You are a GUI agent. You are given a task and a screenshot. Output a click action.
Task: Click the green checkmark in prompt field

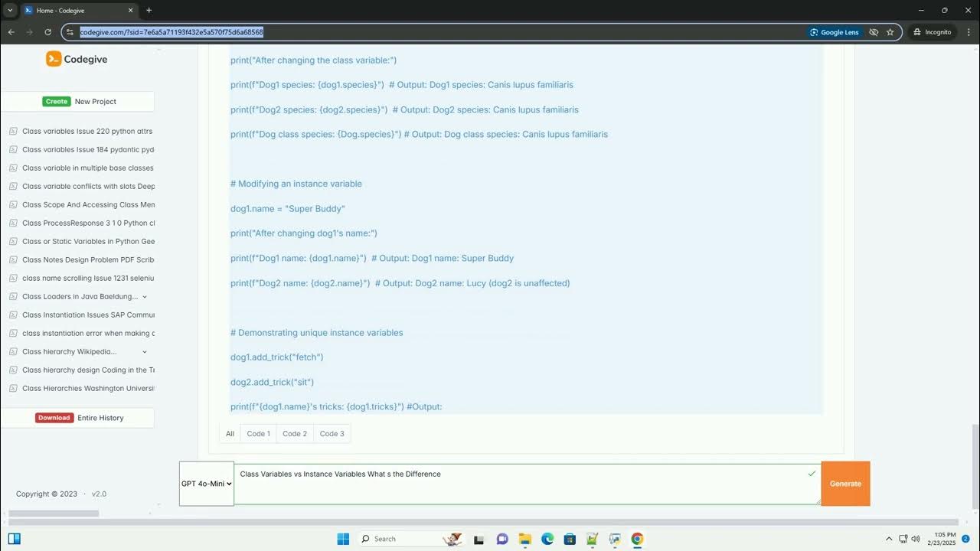pos(812,474)
